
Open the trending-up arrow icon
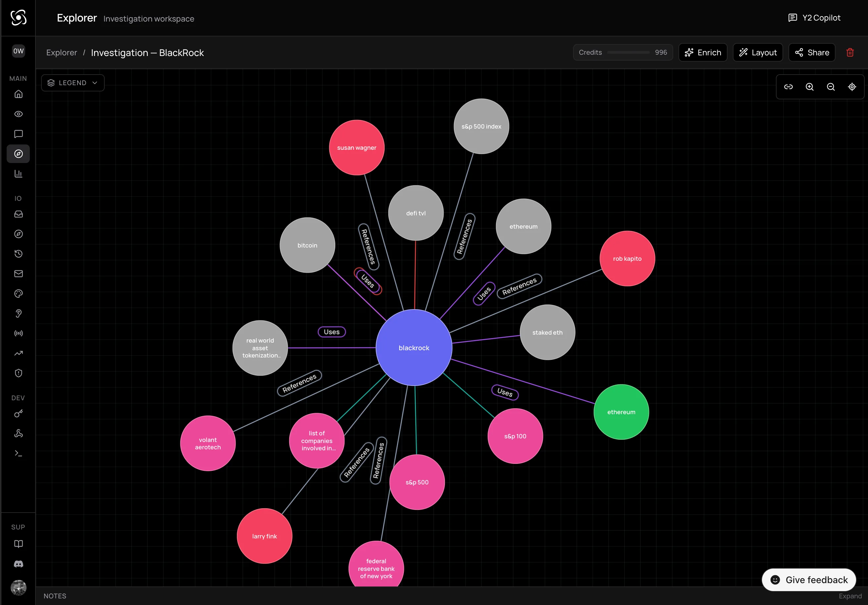coord(18,353)
